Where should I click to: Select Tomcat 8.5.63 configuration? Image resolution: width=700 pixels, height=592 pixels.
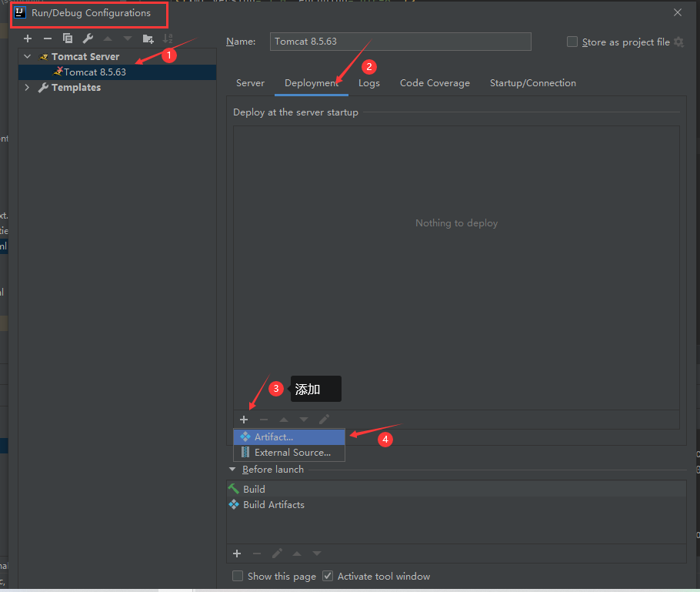point(118,72)
